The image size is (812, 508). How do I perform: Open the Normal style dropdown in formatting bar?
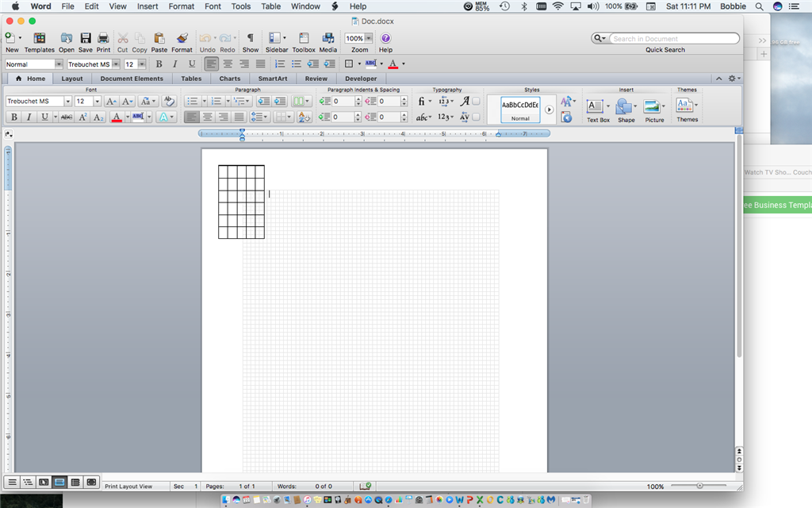coord(59,64)
